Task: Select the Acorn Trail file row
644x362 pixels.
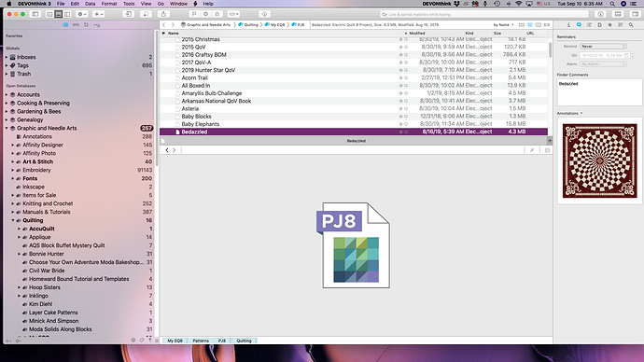Action: (354, 77)
